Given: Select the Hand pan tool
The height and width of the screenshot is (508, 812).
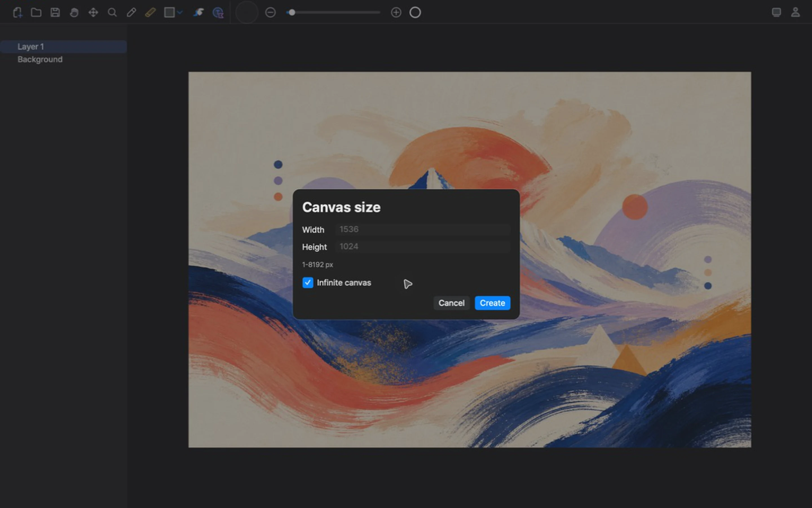Looking at the screenshot, I should [74, 13].
